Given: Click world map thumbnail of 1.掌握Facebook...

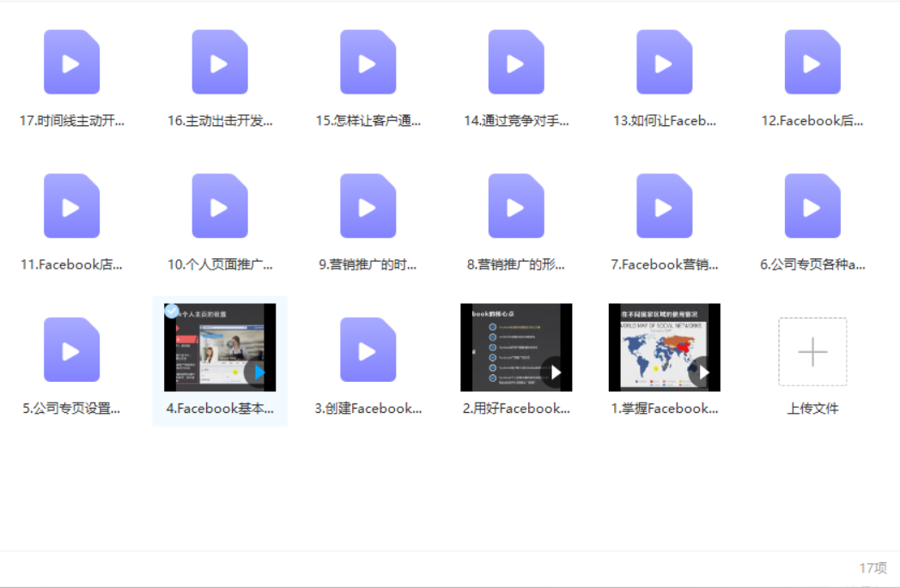Looking at the screenshot, I should click(664, 348).
